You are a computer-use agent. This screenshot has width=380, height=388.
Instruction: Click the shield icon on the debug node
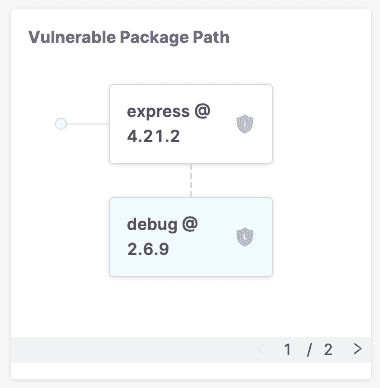coord(245,237)
